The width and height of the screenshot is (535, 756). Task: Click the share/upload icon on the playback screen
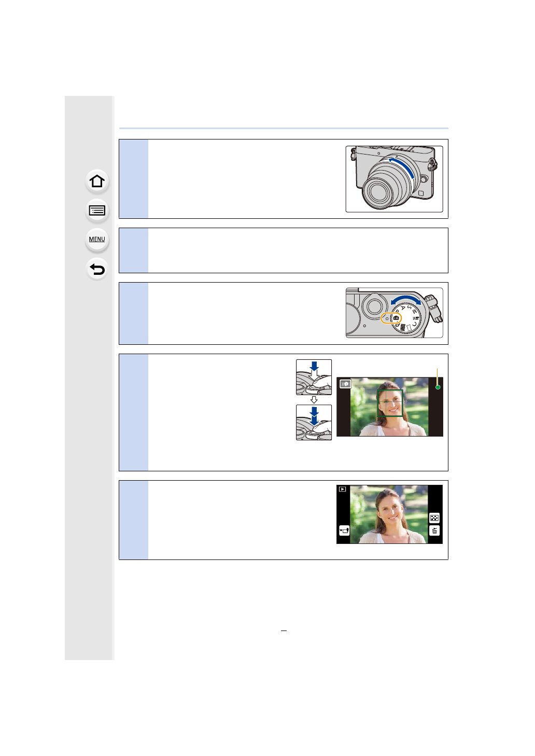click(x=344, y=530)
